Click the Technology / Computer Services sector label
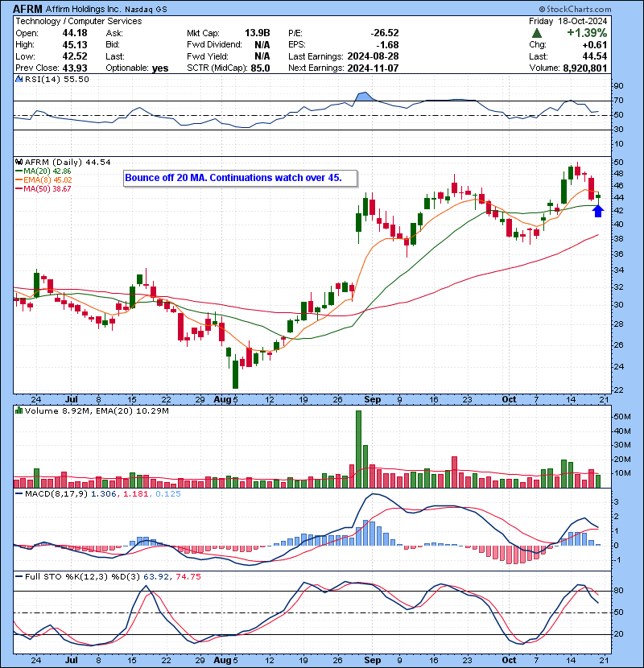 pyautogui.click(x=78, y=21)
